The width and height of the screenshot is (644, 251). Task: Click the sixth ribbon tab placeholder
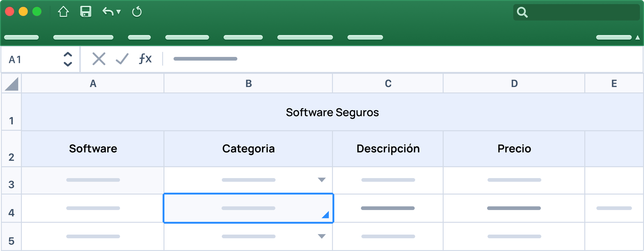coord(305,37)
